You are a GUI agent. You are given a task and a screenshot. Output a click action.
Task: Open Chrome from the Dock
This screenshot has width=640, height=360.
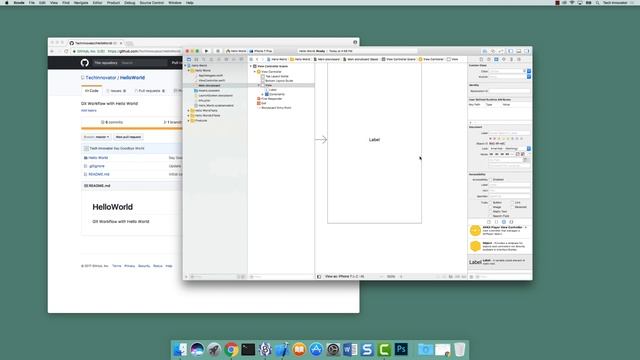(231, 349)
